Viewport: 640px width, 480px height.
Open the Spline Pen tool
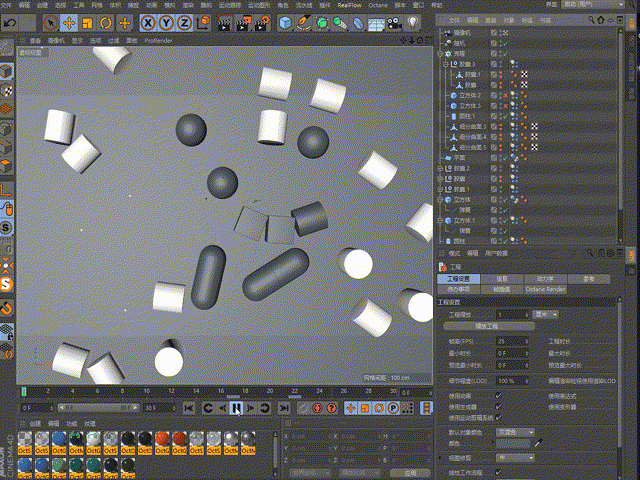[303, 23]
